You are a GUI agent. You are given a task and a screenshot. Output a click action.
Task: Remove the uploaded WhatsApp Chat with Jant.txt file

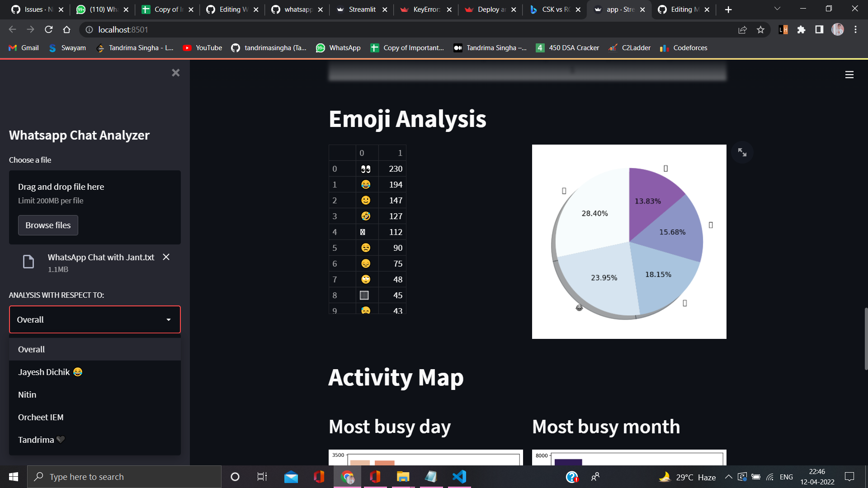click(165, 257)
